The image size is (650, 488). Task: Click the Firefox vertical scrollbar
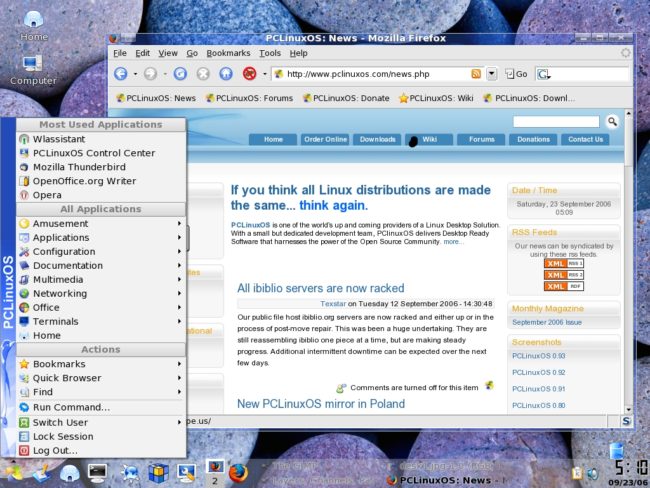628,261
